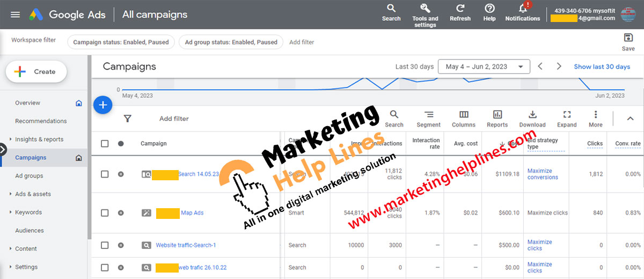644x279 pixels.
Task: Open Ad group status filter chip
Action: point(231,42)
